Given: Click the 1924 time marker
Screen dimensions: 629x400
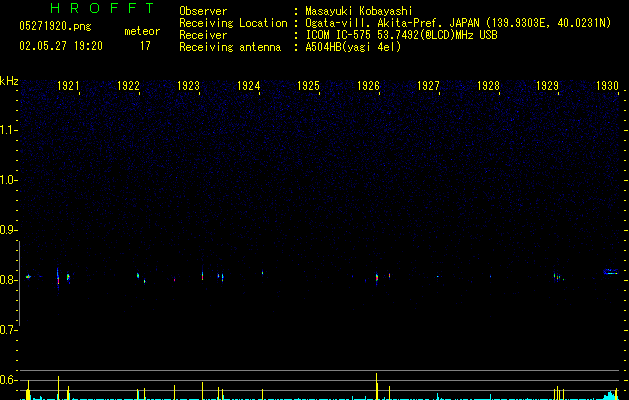Looking at the screenshot, I should click(x=248, y=86).
